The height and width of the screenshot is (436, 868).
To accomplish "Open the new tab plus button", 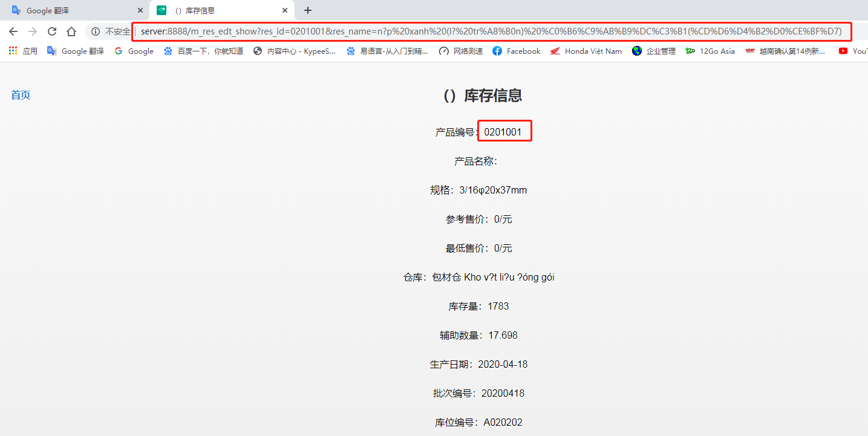I will pyautogui.click(x=308, y=10).
